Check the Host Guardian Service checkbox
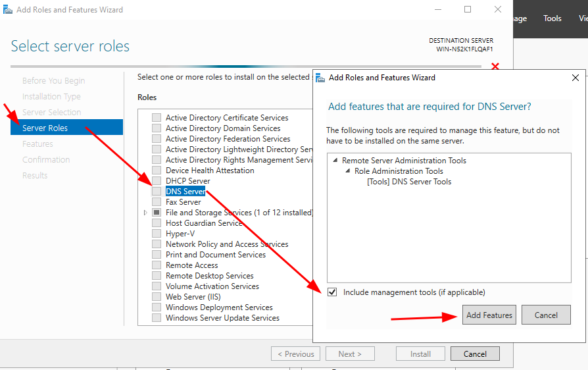 [157, 223]
